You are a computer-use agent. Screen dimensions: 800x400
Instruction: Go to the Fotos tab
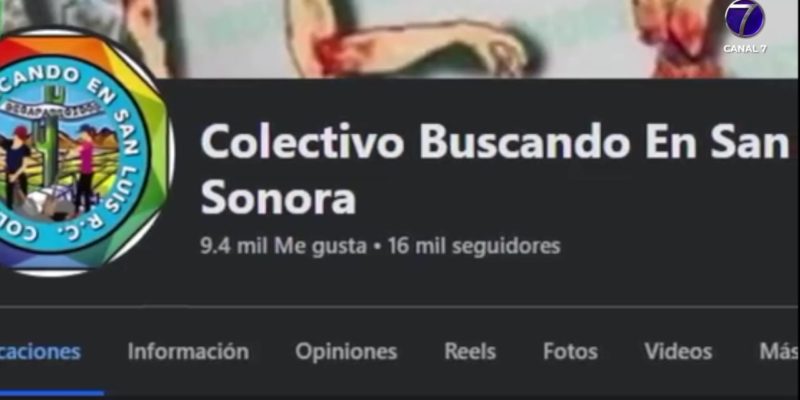(570, 352)
